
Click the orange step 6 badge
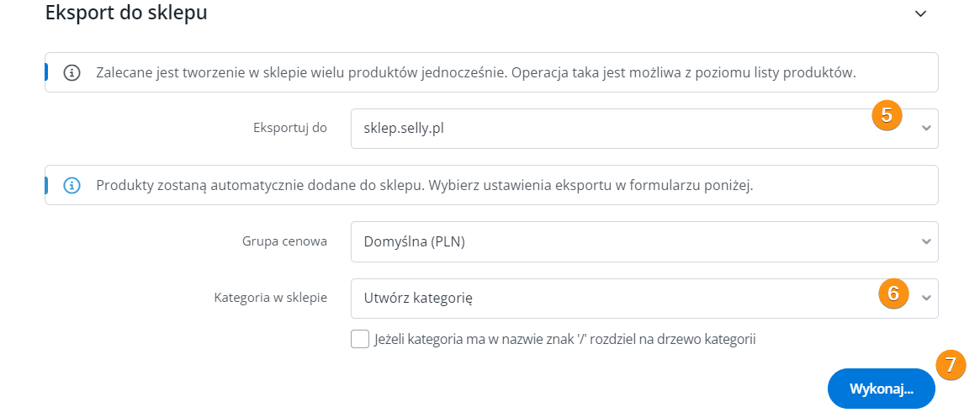tap(893, 293)
